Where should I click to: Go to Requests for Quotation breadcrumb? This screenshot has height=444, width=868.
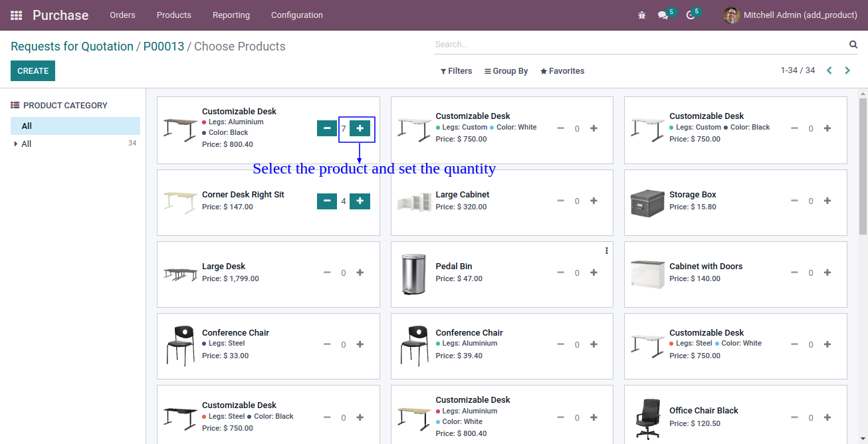click(72, 47)
